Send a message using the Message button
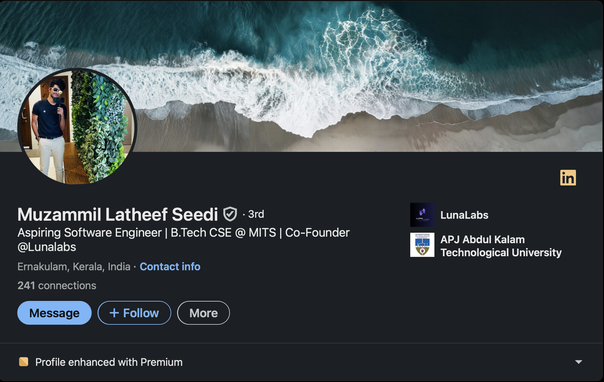The width and height of the screenshot is (604, 382). 54,313
